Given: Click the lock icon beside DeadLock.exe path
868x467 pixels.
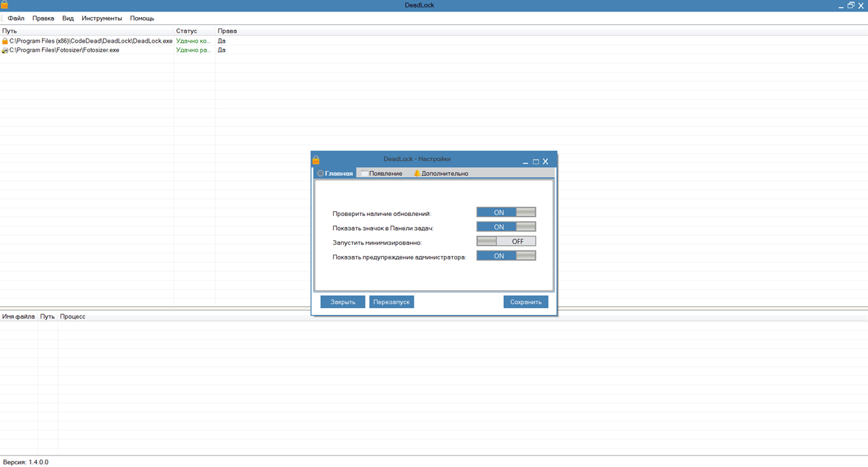Looking at the screenshot, I should (x=5, y=41).
